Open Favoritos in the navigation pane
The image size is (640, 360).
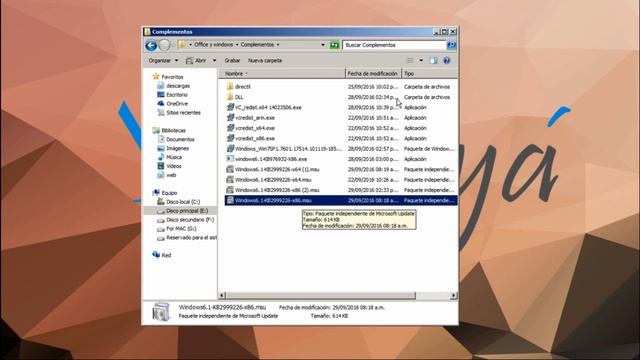tap(172, 77)
